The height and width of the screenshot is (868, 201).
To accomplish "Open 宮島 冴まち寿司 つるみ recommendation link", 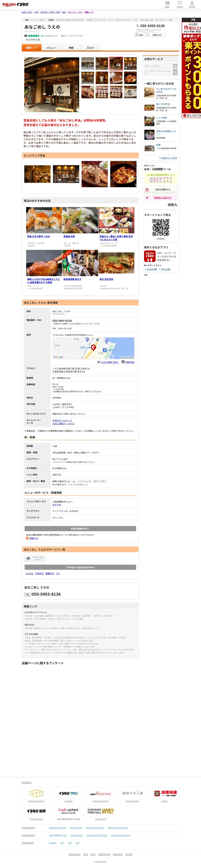I will pos(39,236).
